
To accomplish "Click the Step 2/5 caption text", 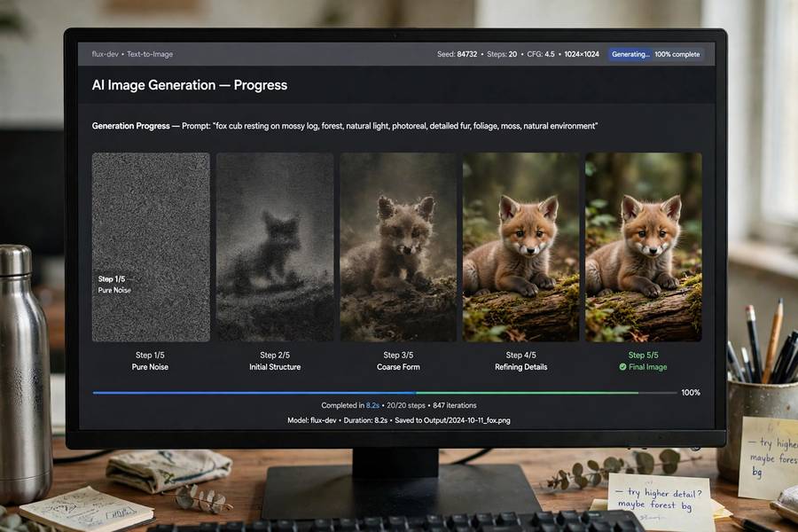I will (275, 355).
